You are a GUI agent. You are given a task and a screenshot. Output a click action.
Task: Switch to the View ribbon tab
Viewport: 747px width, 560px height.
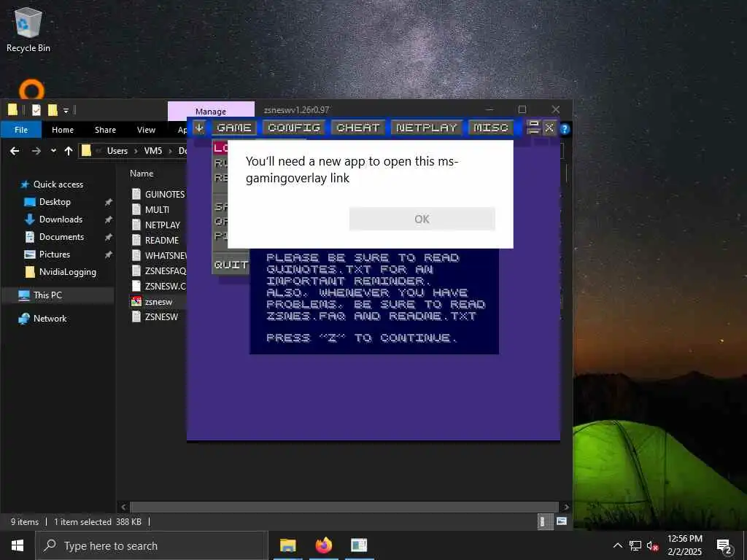tap(146, 130)
